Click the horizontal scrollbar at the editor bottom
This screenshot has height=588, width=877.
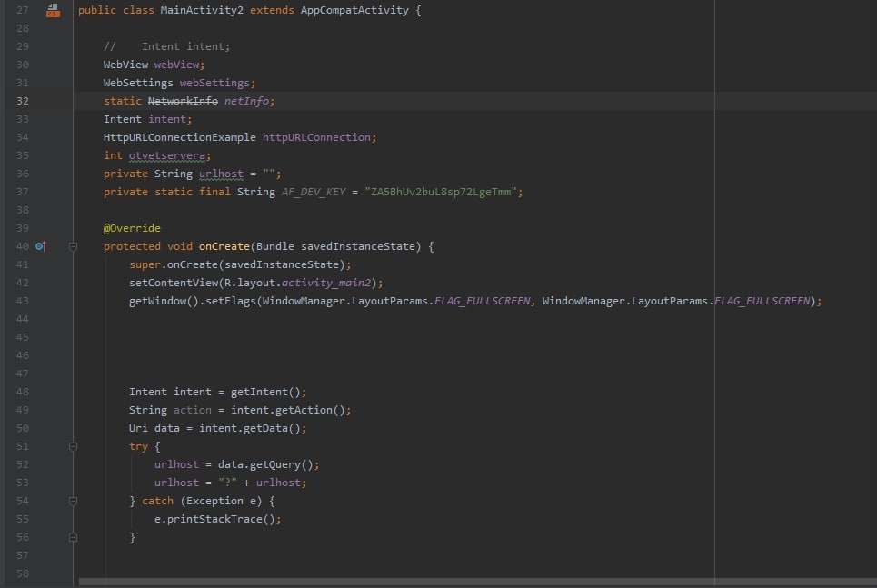click(x=478, y=582)
